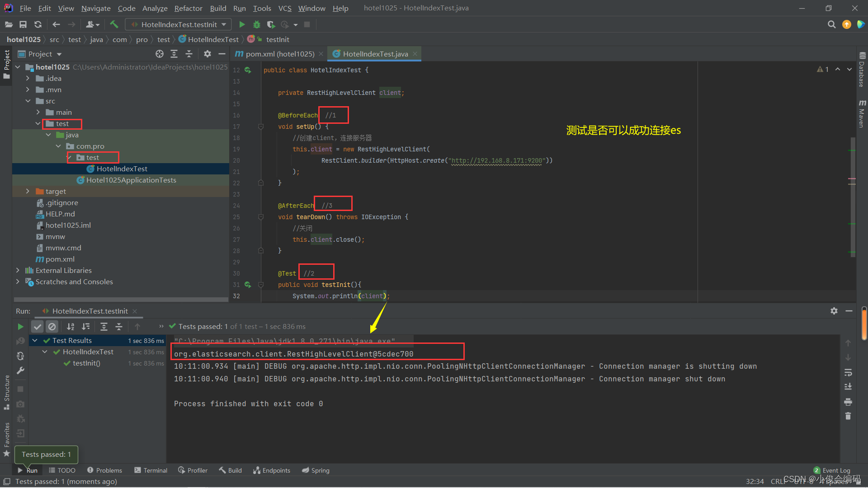Viewport: 868px width, 488px height.
Task: Run tests with the Coverage icon
Action: pos(271,24)
